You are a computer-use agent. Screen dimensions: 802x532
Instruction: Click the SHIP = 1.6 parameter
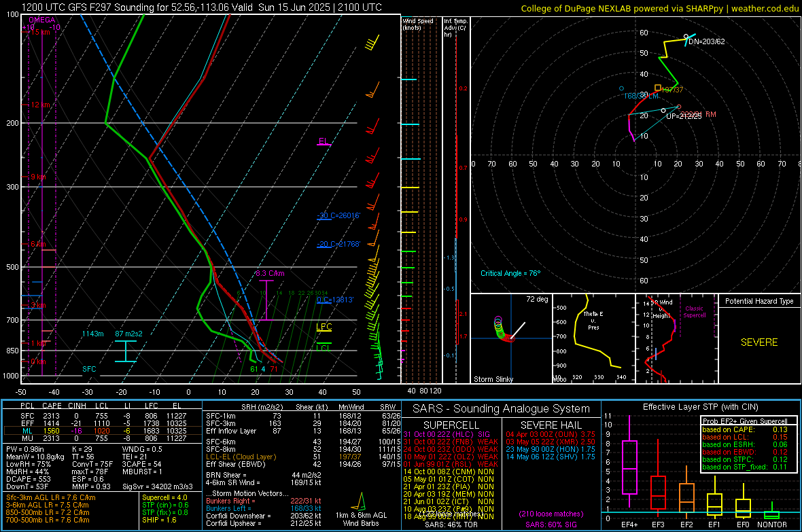tap(159, 520)
